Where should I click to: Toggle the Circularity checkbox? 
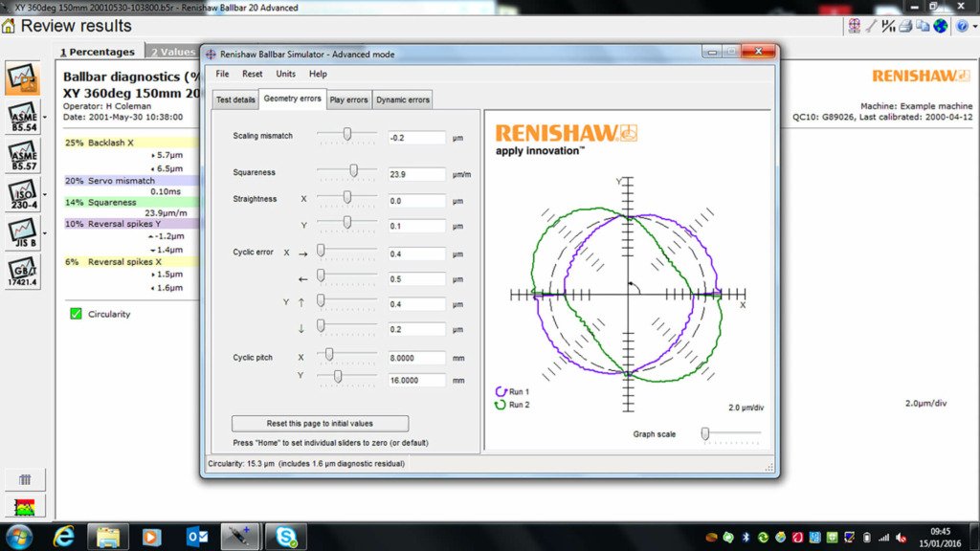(76, 314)
